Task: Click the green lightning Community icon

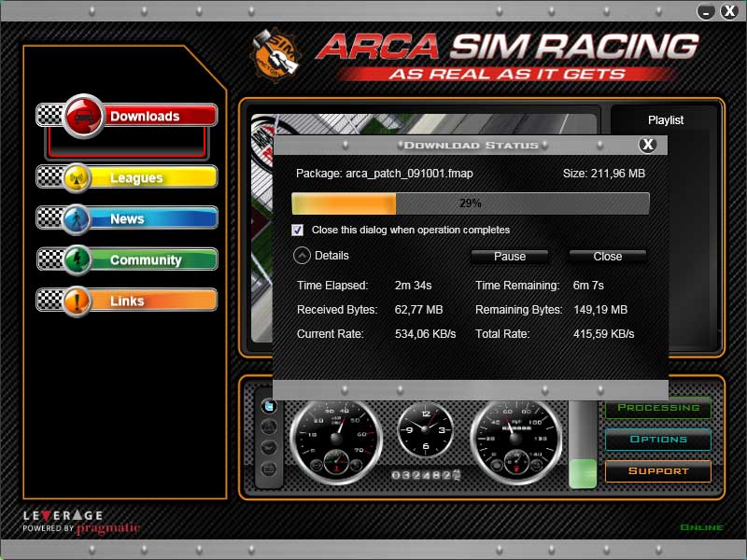Action: point(77,260)
